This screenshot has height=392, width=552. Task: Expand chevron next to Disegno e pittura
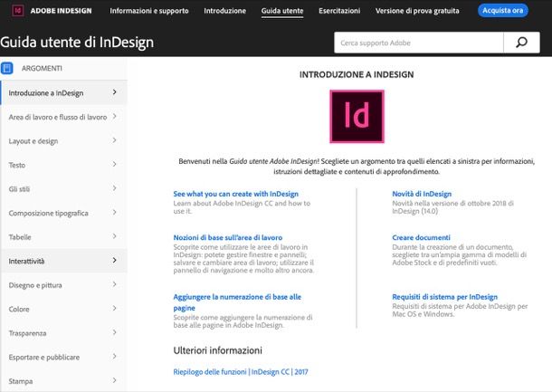(114, 284)
